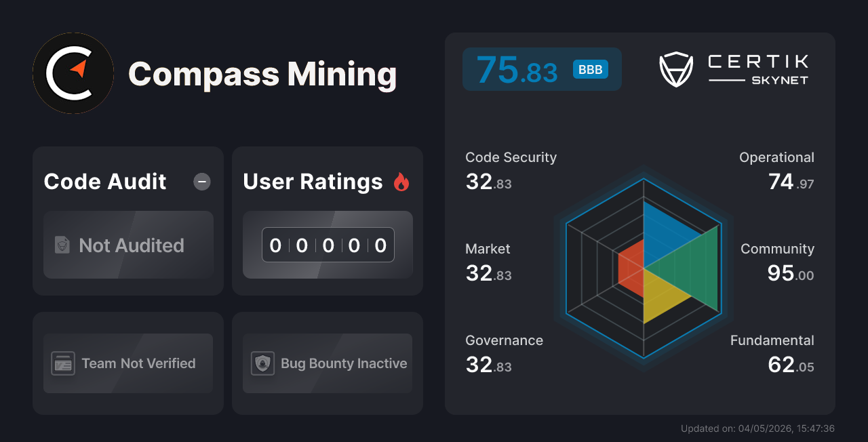Click the Governance label
Screen dimensions: 868x442
[504, 340]
